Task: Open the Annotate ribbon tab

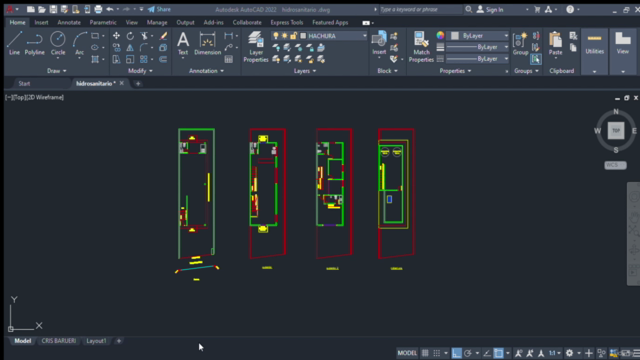Action: [x=69, y=22]
